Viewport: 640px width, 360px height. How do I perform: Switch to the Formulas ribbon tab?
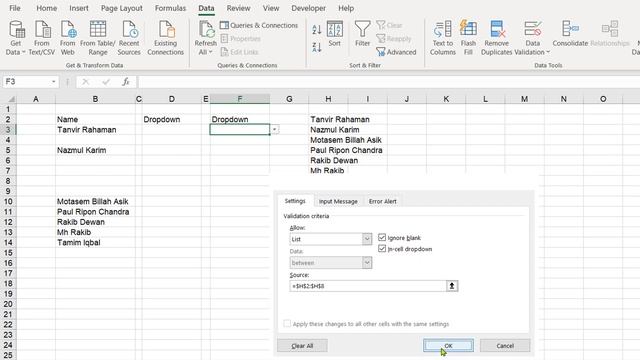tap(170, 8)
